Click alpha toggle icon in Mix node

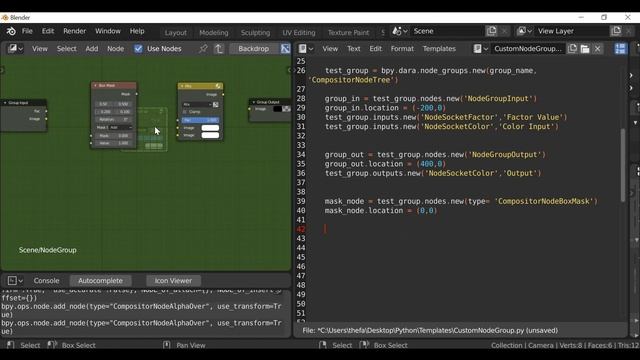[216, 104]
